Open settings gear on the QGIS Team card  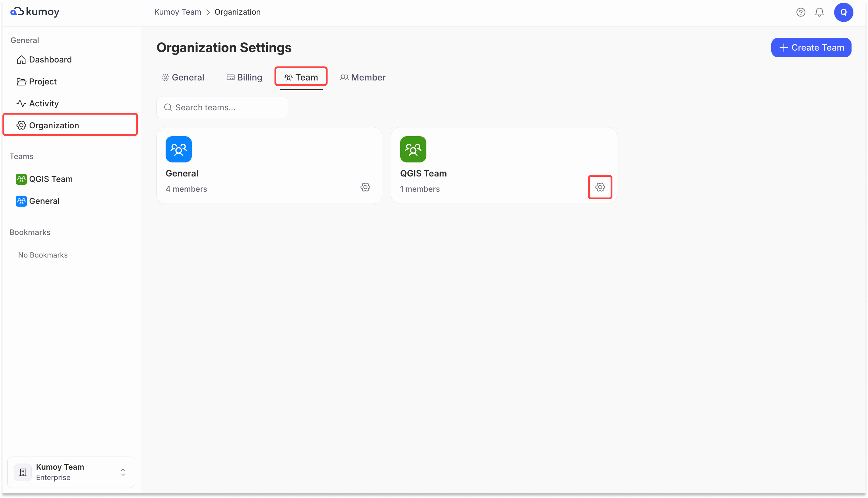point(600,187)
